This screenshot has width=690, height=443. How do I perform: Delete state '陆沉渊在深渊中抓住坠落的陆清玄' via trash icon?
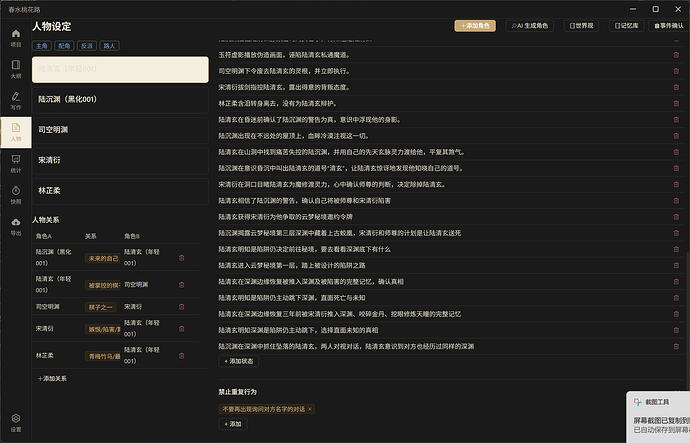[676, 347]
